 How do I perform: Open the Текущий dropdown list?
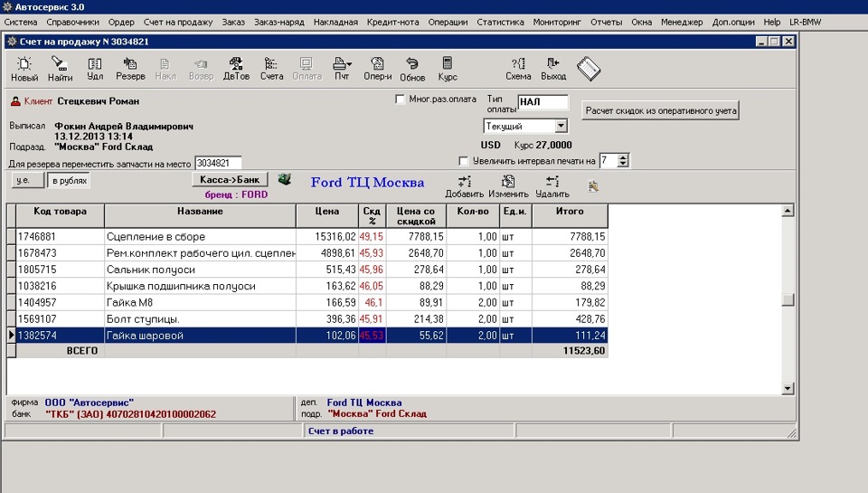pos(561,127)
